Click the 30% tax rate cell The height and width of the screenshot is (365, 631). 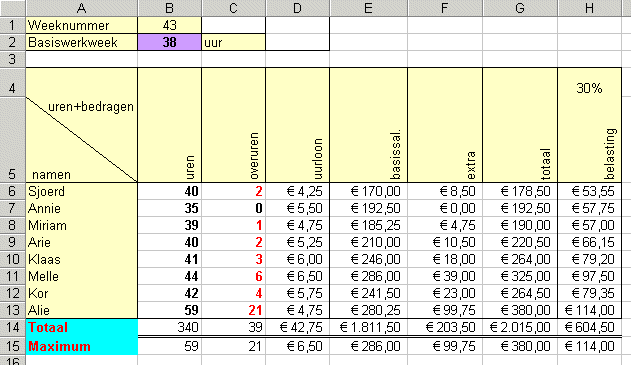tap(590, 88)
